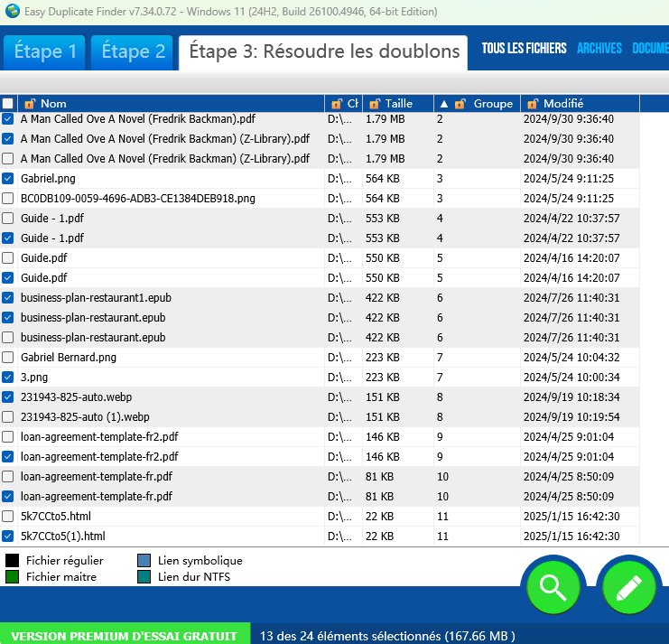Uncheck the 231943-825-auto.webp checkbox

[x=8, y=397]
